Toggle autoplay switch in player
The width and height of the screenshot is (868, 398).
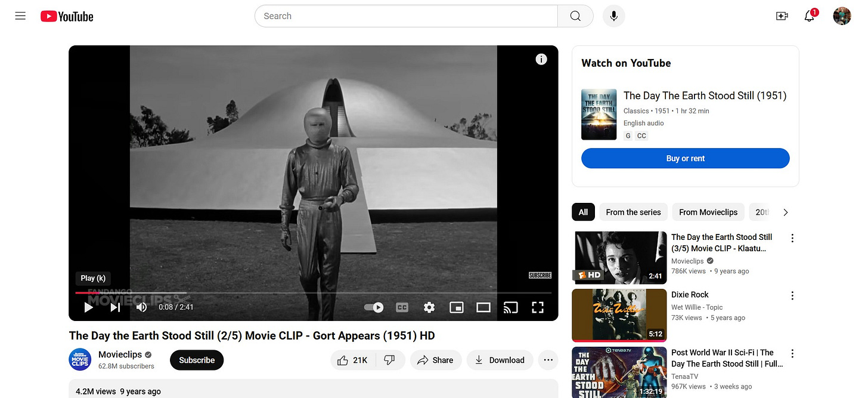[x=374, y=307]
